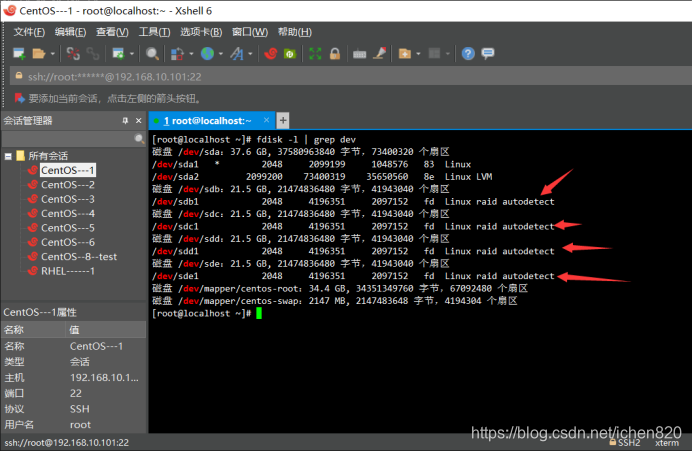Viewport: 692px width, 452px height.
Task: Collapse the 所有会话 tree node
Action: coord(8,156)
